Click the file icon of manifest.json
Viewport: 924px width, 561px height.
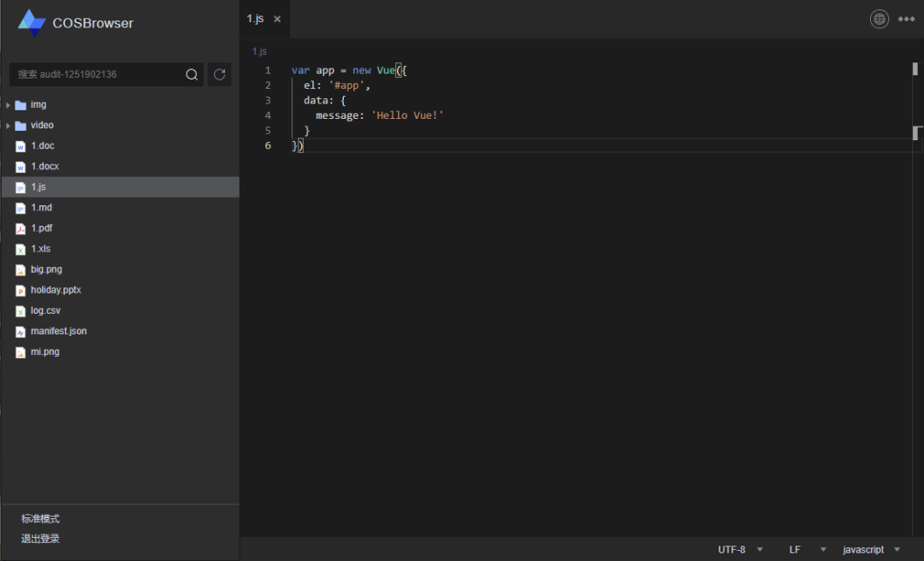(21, 332)
